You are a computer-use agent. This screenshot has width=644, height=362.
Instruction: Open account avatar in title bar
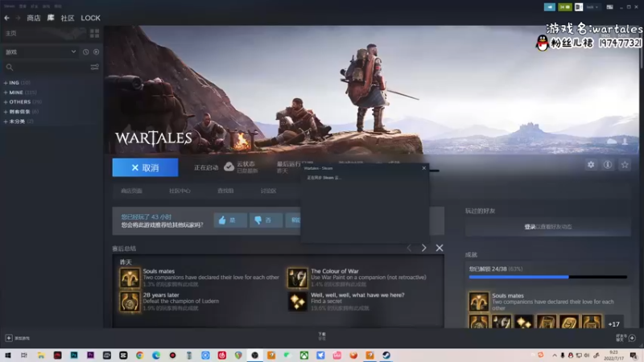click(x=578, y=7)
